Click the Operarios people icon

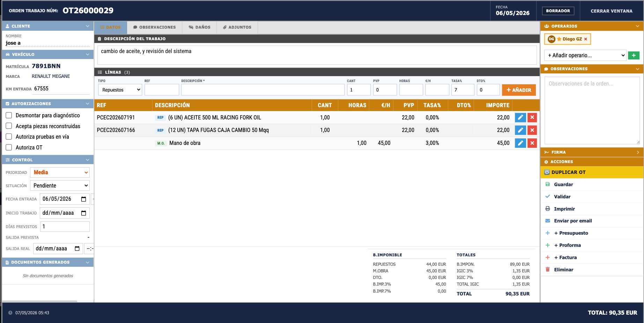(x=547, y=26)
